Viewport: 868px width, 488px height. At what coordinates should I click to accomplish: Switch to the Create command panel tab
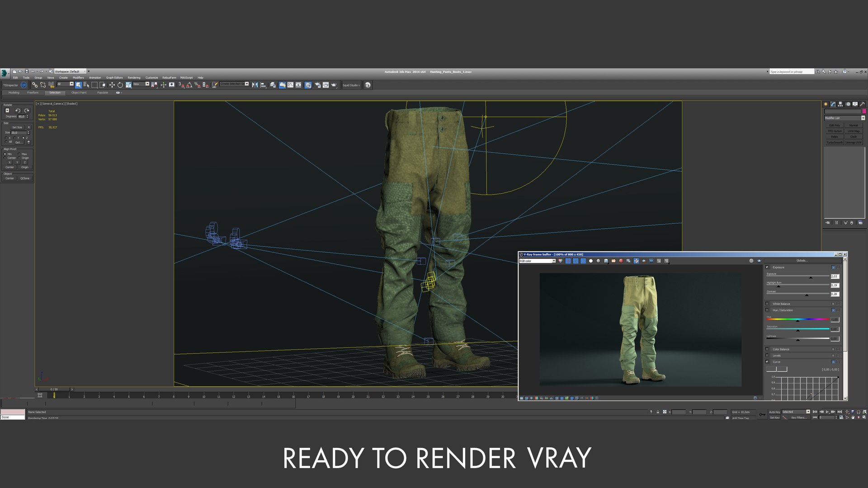[x=826, y=104]
